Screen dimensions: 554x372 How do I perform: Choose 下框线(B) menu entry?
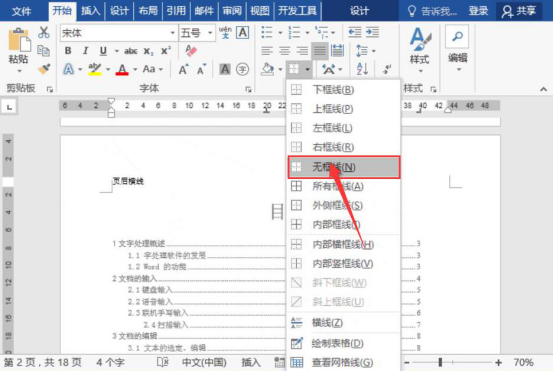click(344, 90)
